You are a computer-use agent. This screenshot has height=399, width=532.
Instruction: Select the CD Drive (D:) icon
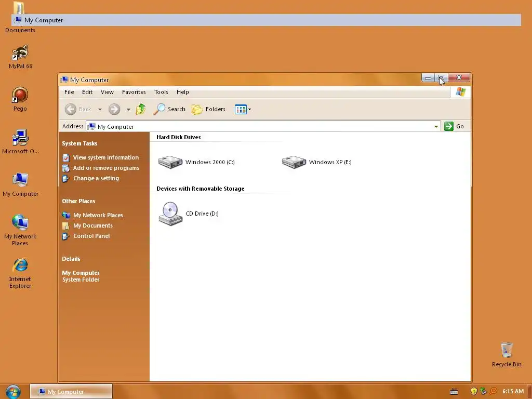(170, 214)
